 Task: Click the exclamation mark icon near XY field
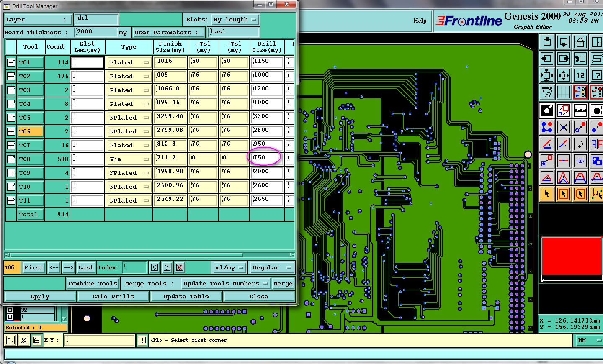click(x=142, y=340)
